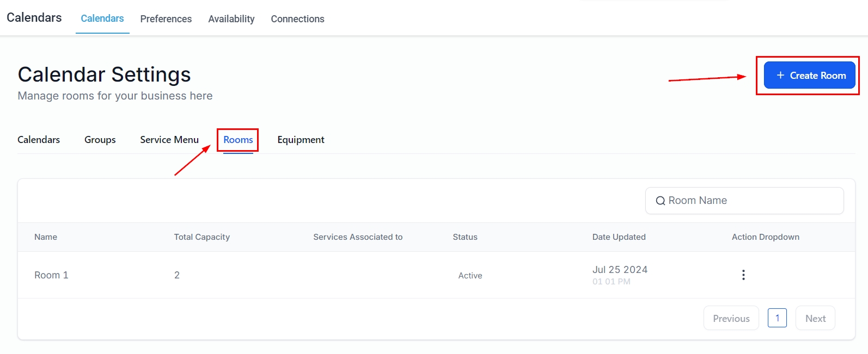This screenshot has height=354, width=868.
Task: Click the Room 1 name in the table
Action: click(51, 275)
